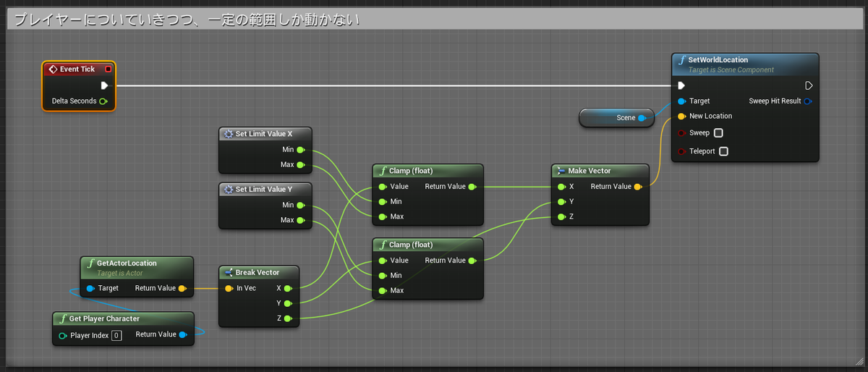This screenshot has width=868, height=372.
Task: Click lower Clamp (float) Return Value pin
Action: tap(472, 260)
